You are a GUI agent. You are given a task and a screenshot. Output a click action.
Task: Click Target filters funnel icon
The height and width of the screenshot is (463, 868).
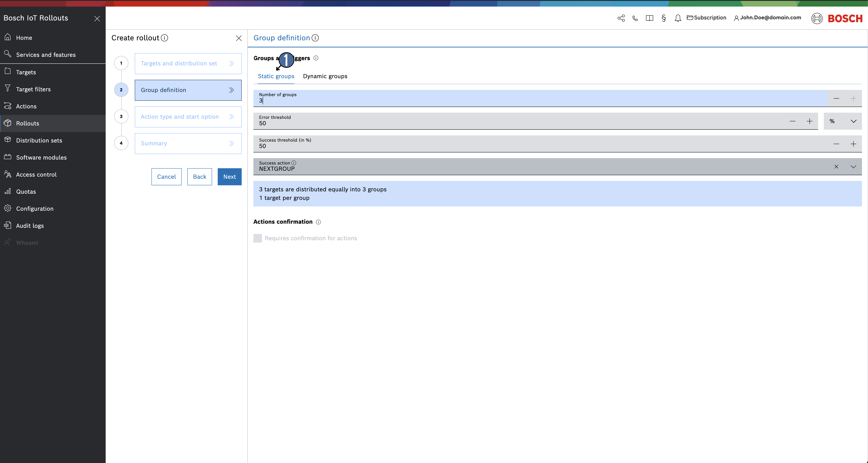(x=7, y=88)
